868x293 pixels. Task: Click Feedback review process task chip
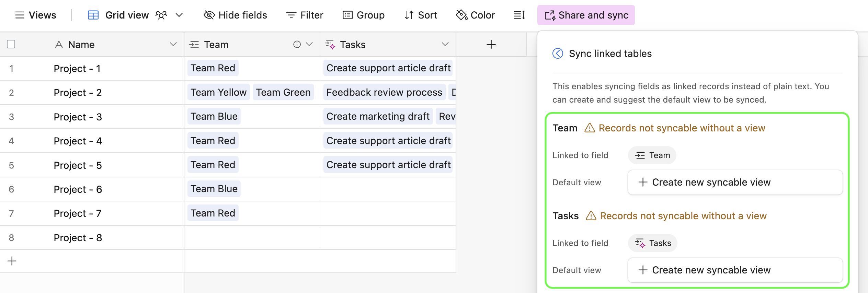[384, 92]
